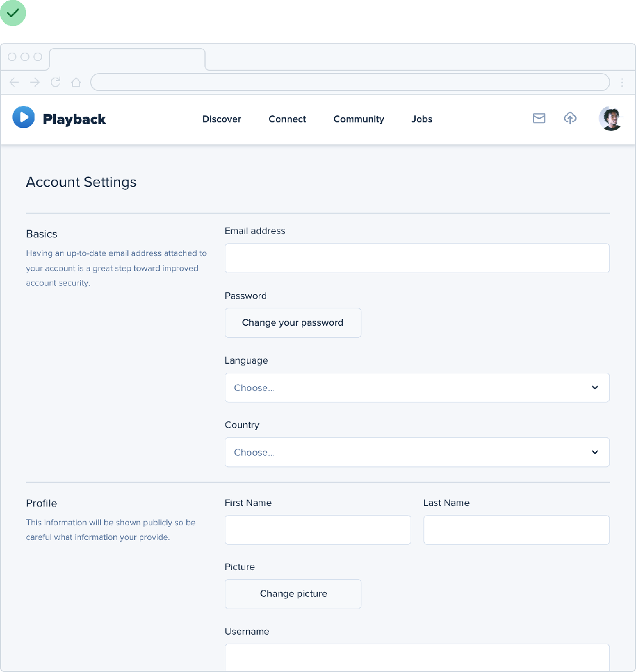Viewport: 636px width, 672px height.
Task: Open the user profile avatar
Action: tap(610, 118)
